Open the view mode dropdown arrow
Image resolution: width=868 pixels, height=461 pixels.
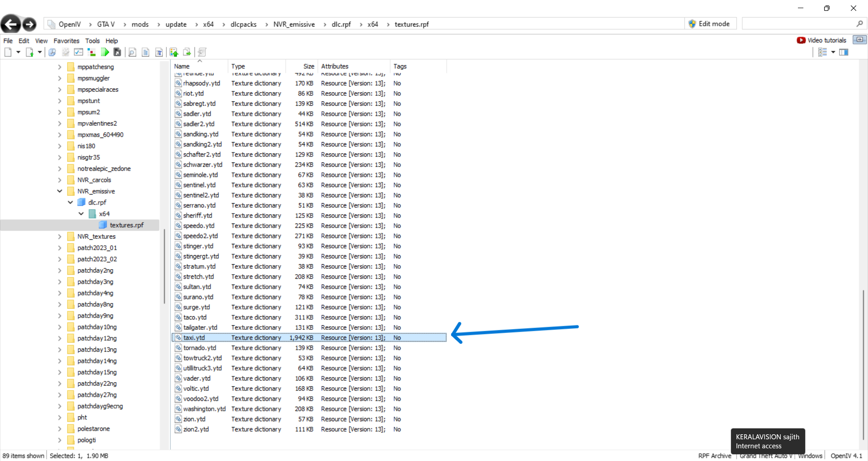click(833, 52)
